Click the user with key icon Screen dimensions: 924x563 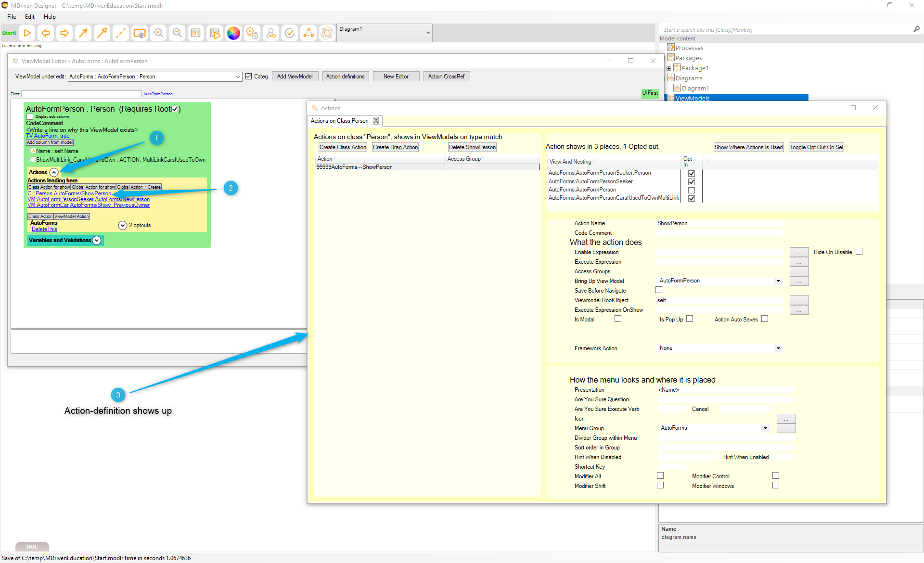(x=271, y=33)
